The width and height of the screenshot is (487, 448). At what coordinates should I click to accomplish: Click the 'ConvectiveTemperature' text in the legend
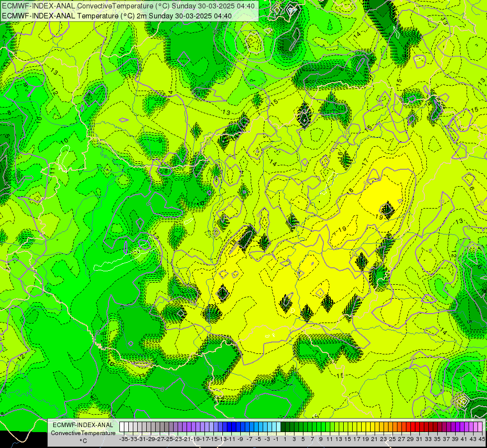point(83,433)
